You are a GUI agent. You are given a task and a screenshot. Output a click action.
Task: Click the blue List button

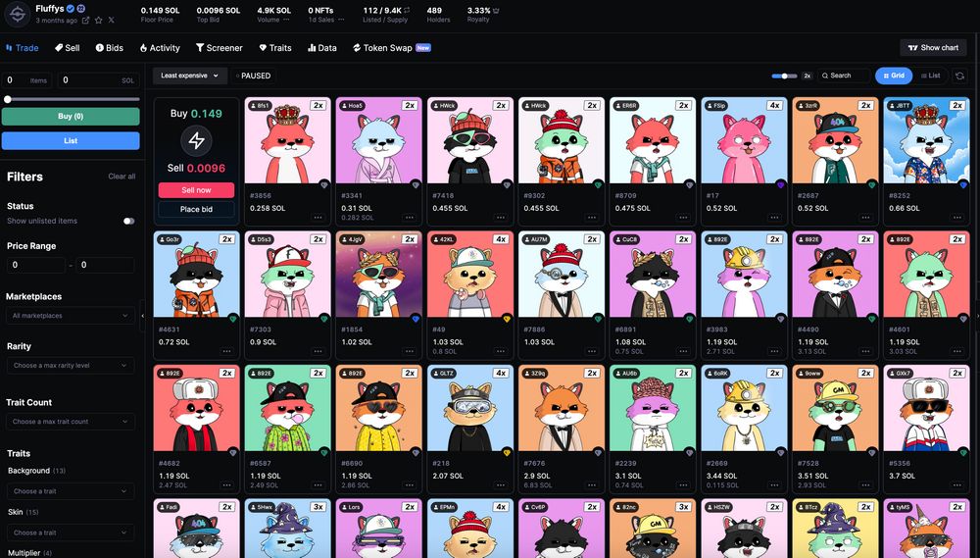pyautogui.click(x=71, y=141)
